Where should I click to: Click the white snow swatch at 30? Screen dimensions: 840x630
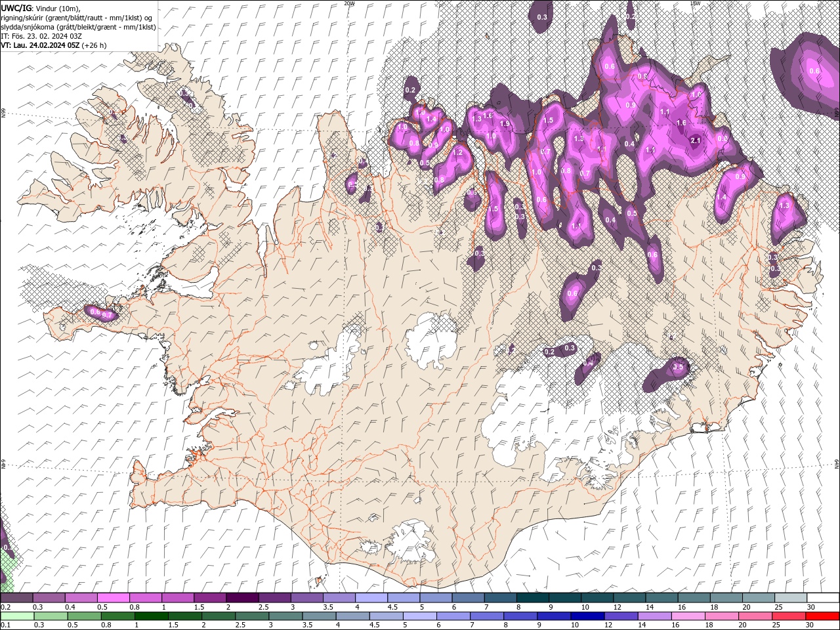point(823,598)
